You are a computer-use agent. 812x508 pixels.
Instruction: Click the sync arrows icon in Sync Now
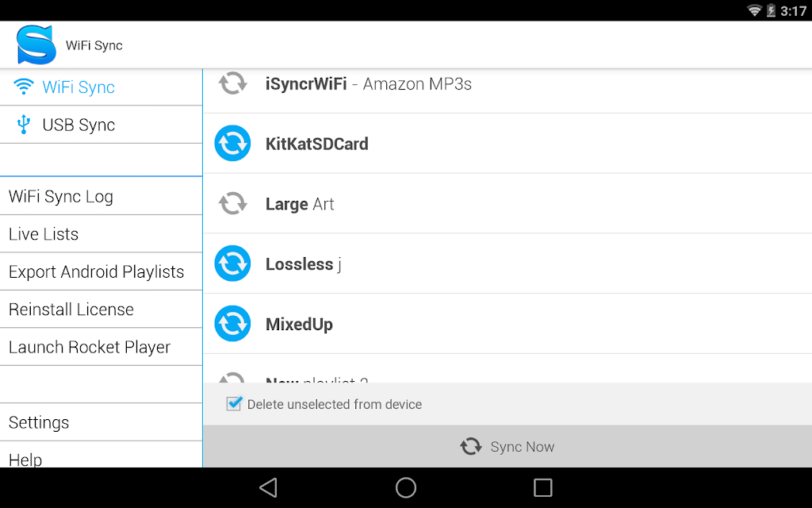click(471, 446)
